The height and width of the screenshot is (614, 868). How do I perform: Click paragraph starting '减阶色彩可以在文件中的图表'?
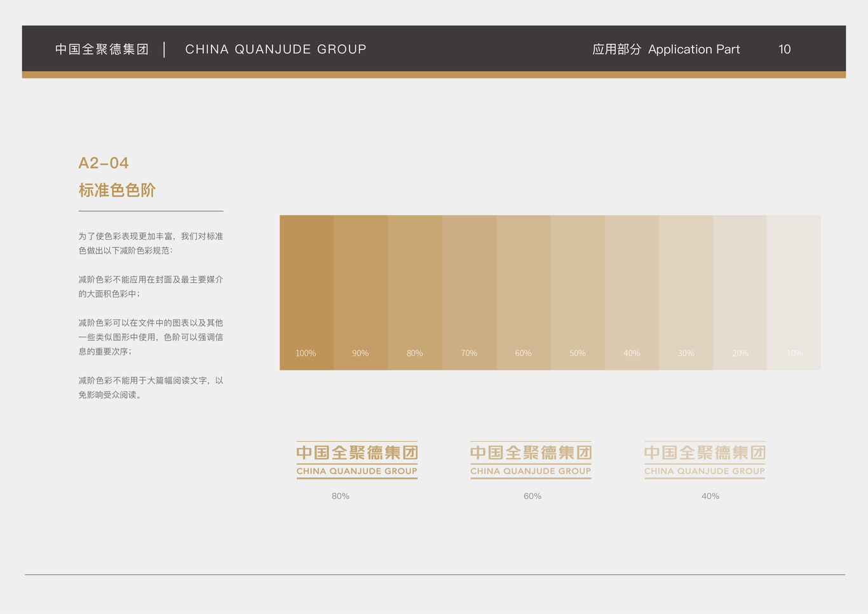coord(151,337)
